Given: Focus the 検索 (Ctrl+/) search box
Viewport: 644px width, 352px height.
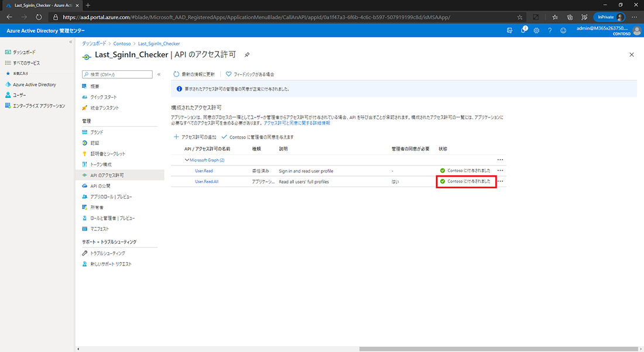Looking at the screenshot, I should pos(117,74).
